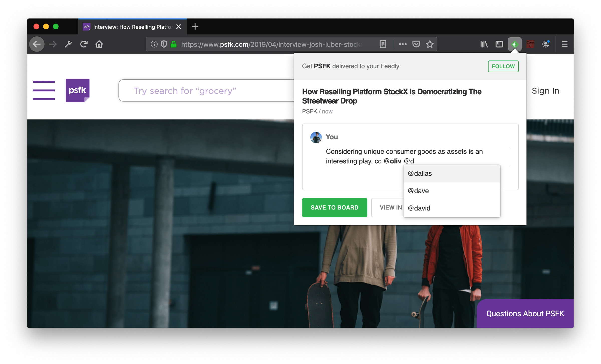Viewport: 601px width, 364px height.
Task: Bookmark page with star icon
Action: [430, 44]
